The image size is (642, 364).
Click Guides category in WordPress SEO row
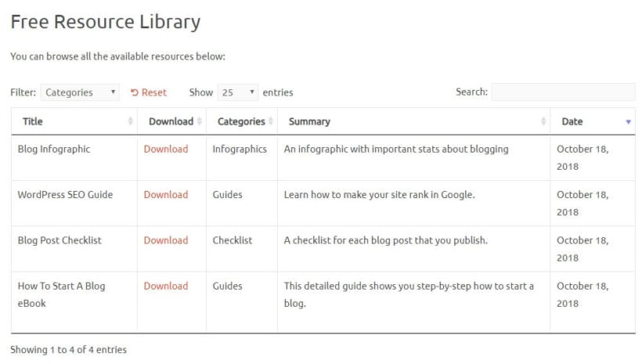pyautogui.click(x=227, y=194)
